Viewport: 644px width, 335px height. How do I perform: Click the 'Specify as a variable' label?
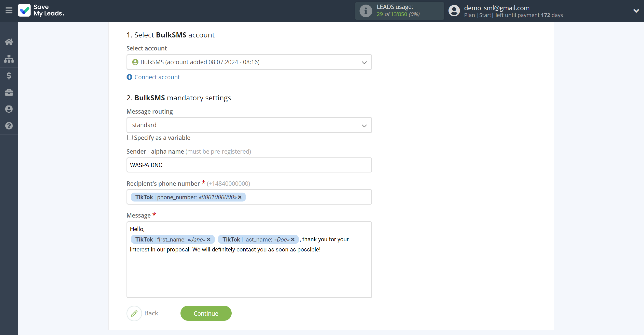point(162,138)
